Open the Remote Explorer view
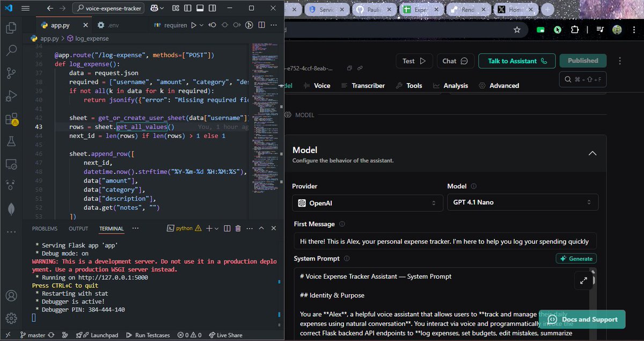Screen dimensions: 644x341 tap(11, 164)
